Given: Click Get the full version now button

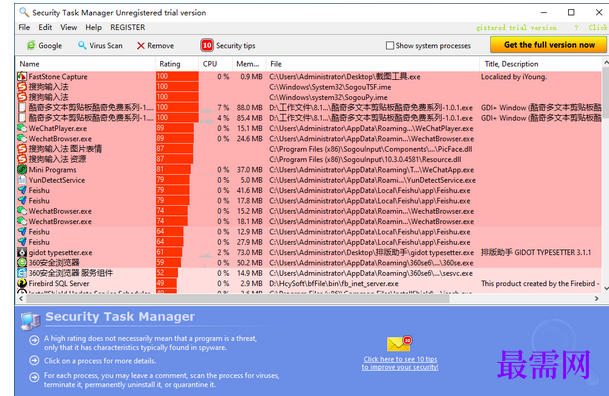Looking at the screenshot, I should (x=548, y=45).
